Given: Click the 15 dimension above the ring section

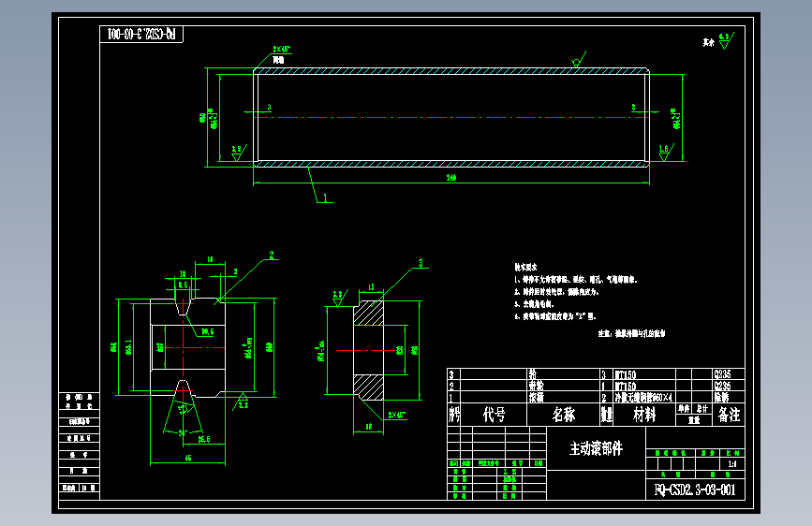Looking at the screenshot, I should [371, 286].
